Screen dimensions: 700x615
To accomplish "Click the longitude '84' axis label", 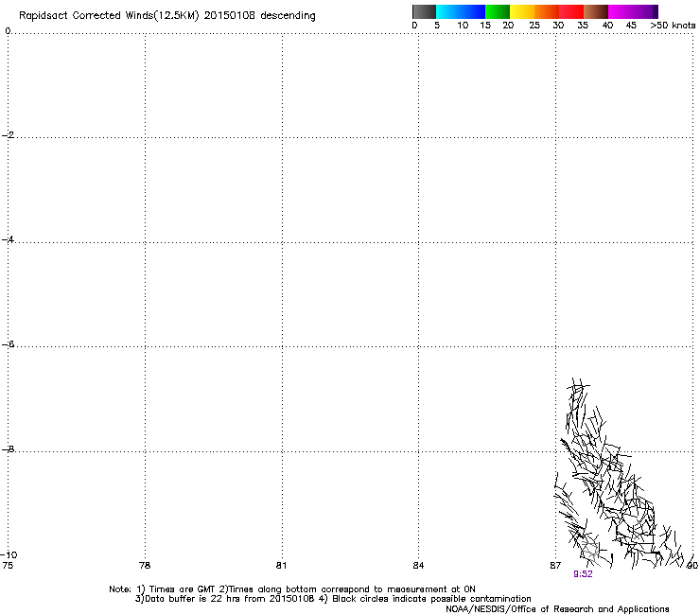I will coord(418,566).
